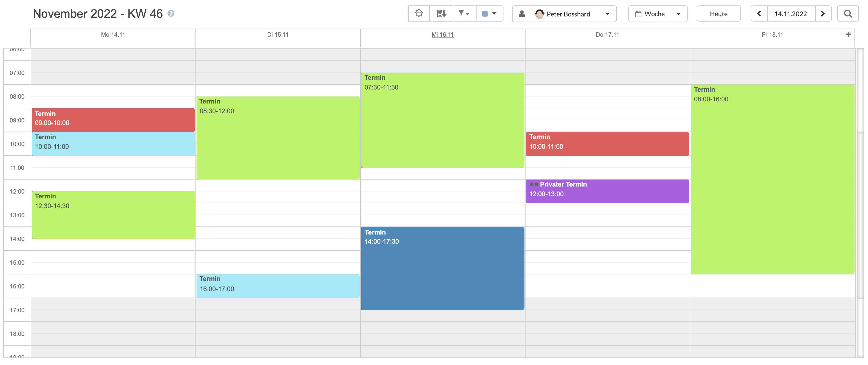
Task: Select the Do 17.11 column header
Action: [607, 35]
